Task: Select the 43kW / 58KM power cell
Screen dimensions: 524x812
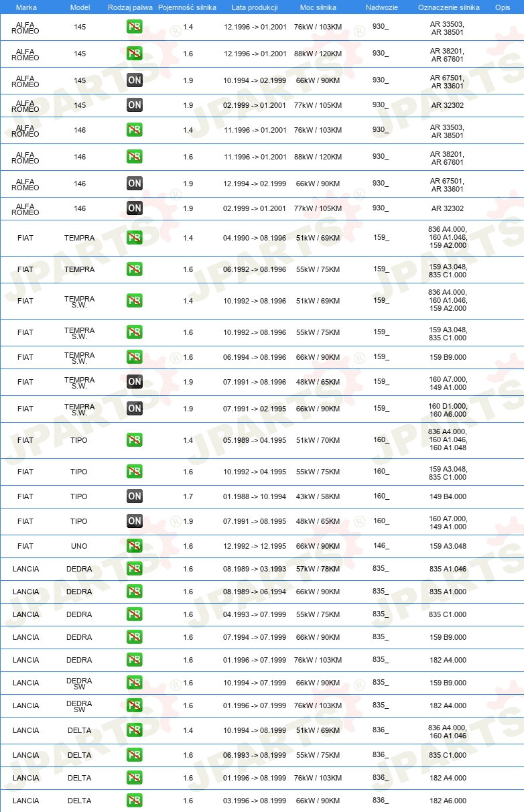Action: tap(318, 496)
